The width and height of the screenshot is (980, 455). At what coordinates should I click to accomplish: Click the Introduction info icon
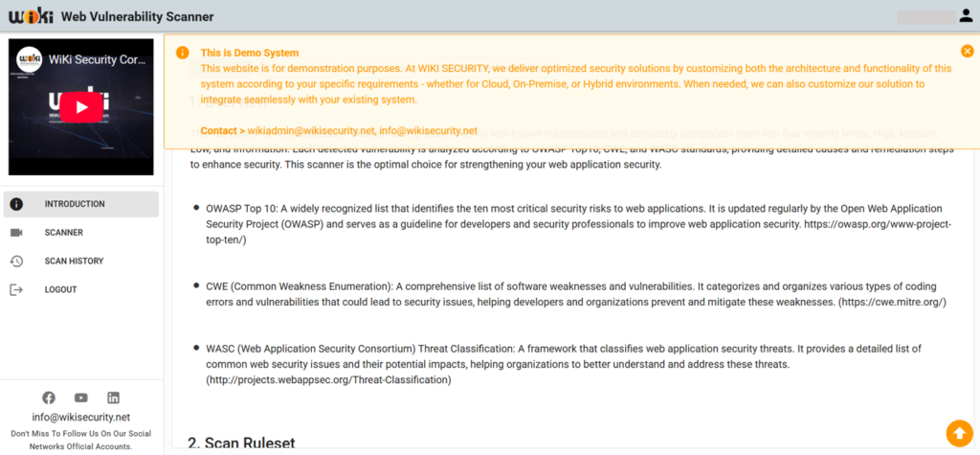[16, 204]
